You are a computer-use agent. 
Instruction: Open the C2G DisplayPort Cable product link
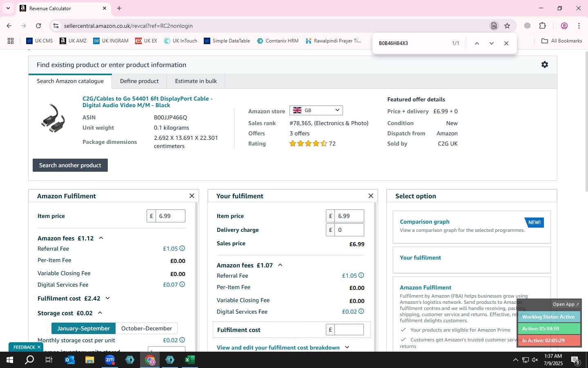[147, 102]
